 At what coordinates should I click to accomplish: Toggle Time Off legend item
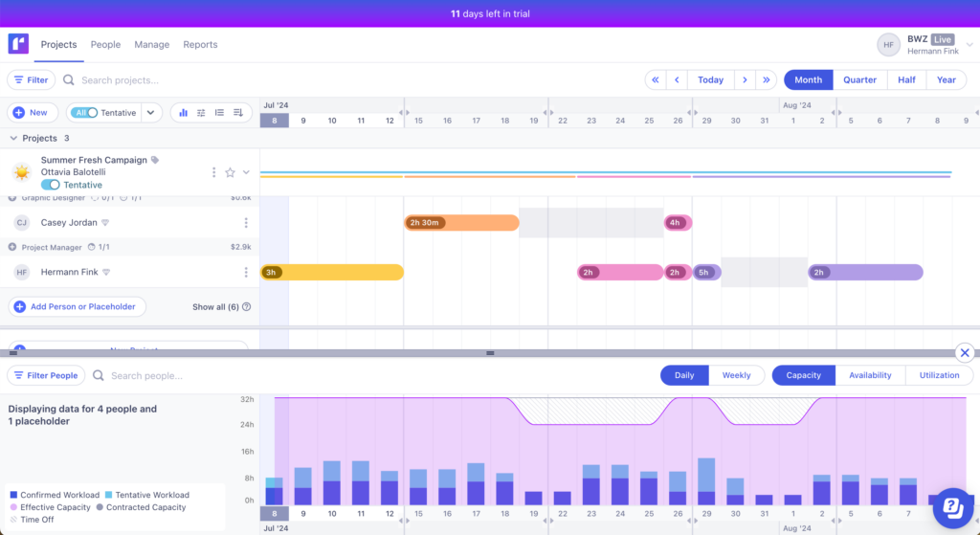tap(32, 520)
